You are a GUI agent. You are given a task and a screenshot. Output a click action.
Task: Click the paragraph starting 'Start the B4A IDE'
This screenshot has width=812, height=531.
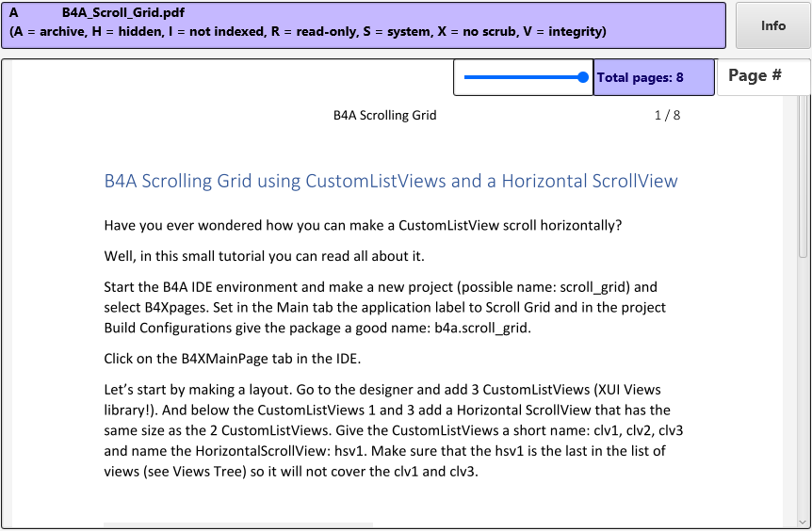384,308
